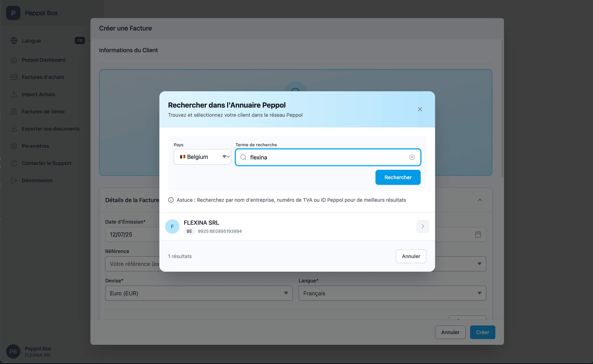Open Paramètres menu item
This screenshot has width=593, height=364.
[x=35, y=146]
